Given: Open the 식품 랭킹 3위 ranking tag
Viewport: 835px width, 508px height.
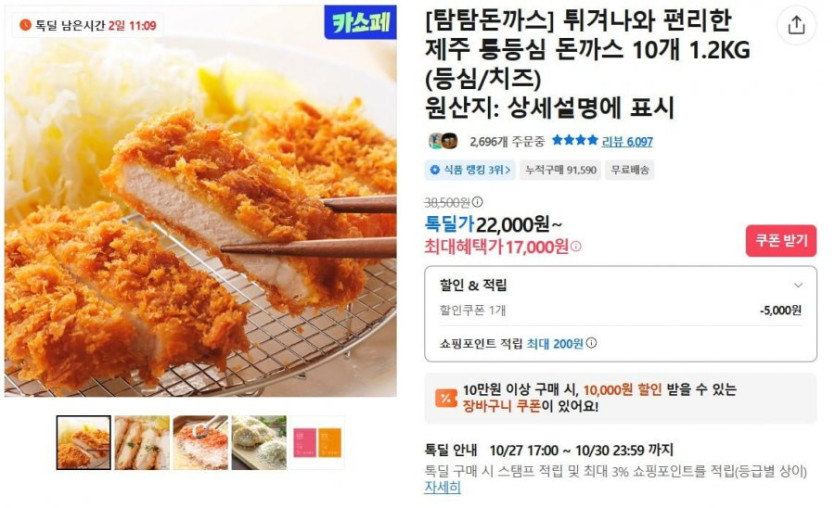Looking at the screenshot, I should coord(470,170).
